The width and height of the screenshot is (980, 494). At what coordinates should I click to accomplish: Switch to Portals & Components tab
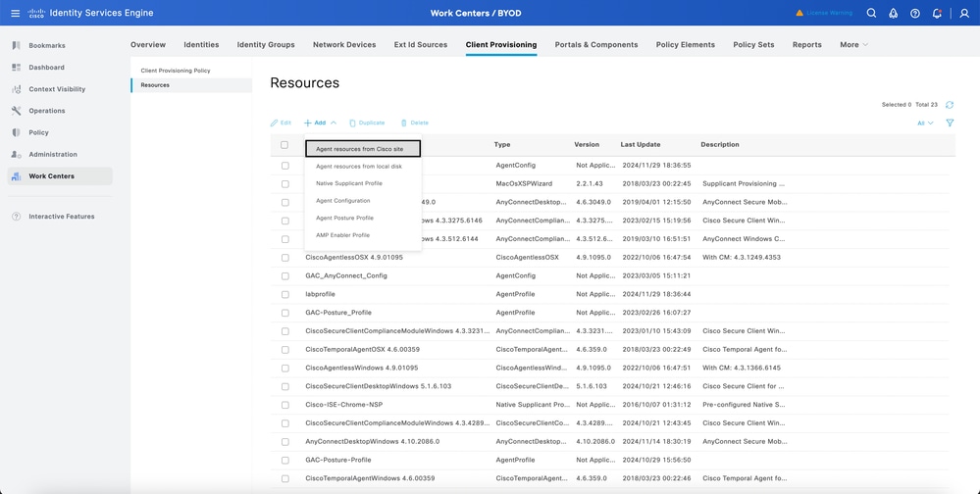click(596, 45)
